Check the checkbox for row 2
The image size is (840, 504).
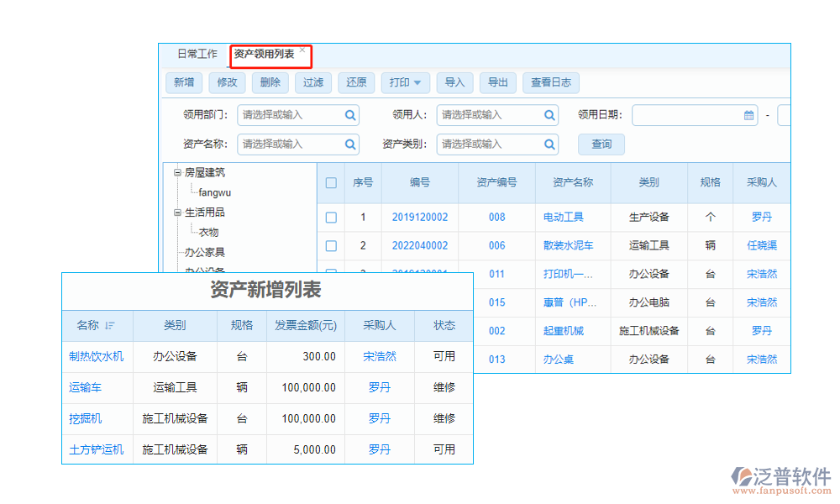point(331,246)
